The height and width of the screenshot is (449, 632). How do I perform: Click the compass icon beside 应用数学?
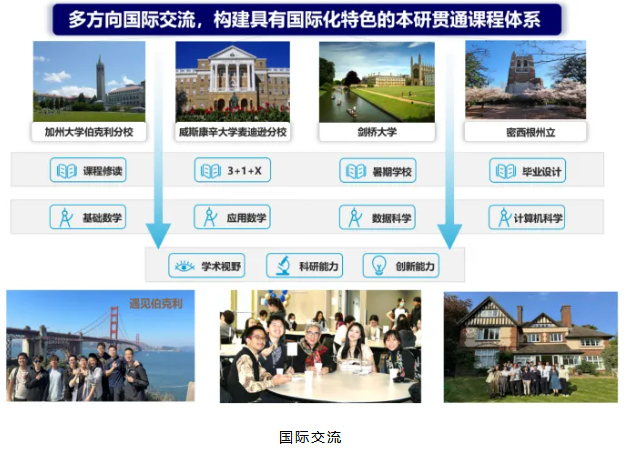pos(211,217)
